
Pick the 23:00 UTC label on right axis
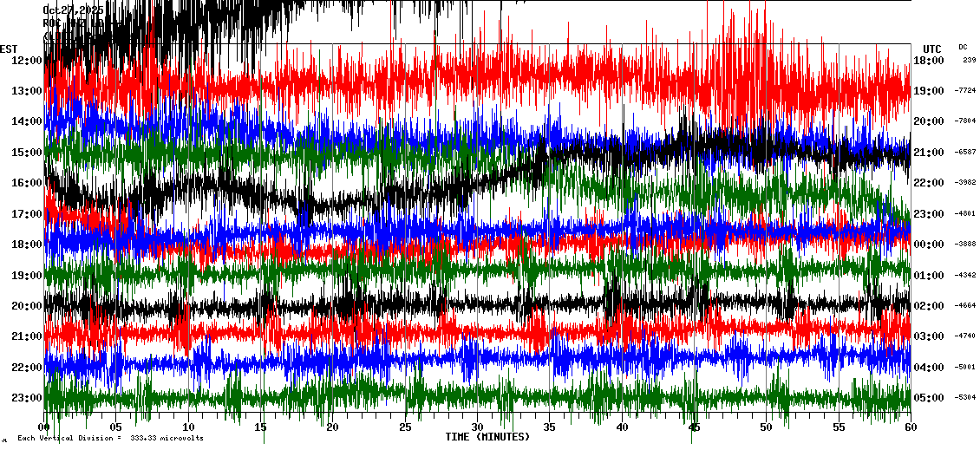coord(928,214)
